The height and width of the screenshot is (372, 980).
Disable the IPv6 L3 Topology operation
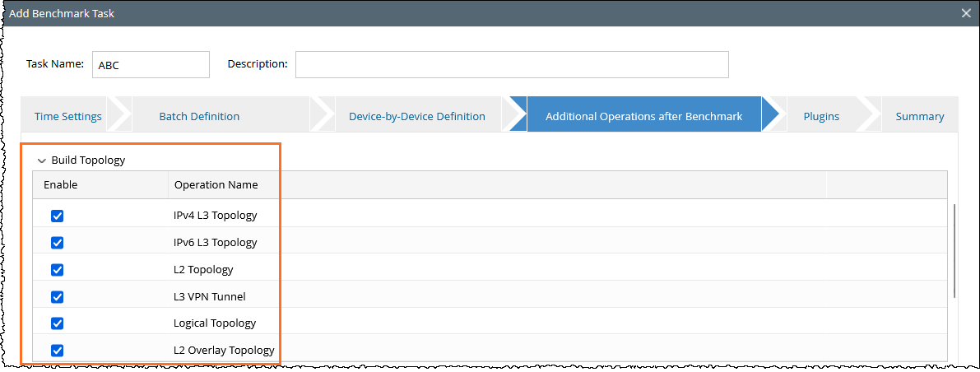click(x=58, y=243)
